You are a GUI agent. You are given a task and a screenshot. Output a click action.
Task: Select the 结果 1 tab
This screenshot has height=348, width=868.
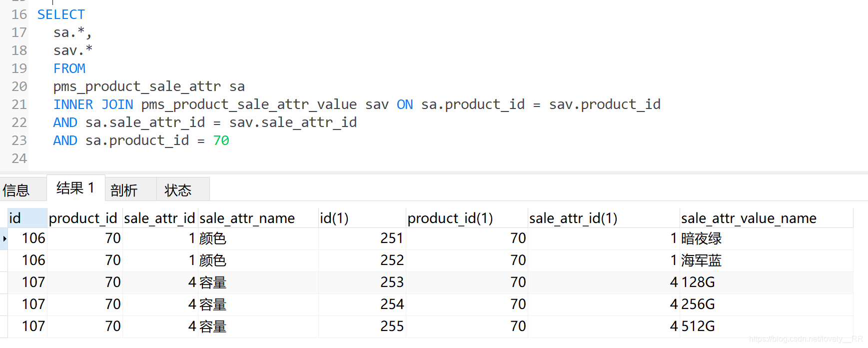point(75,188)
